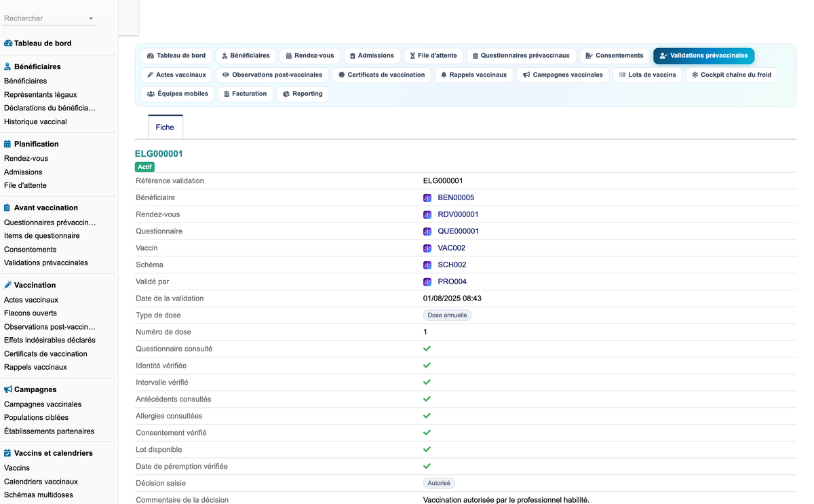This screenshot has width=814, height=504.
Task: Open Effets indésirables déclarés in sidebar
Action: click(x=50, y=341)
